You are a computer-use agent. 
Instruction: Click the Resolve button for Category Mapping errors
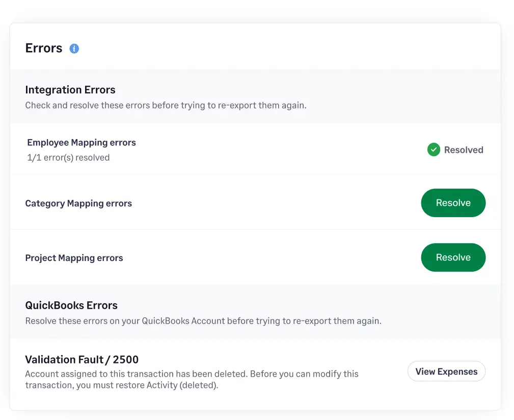point(453,202)
